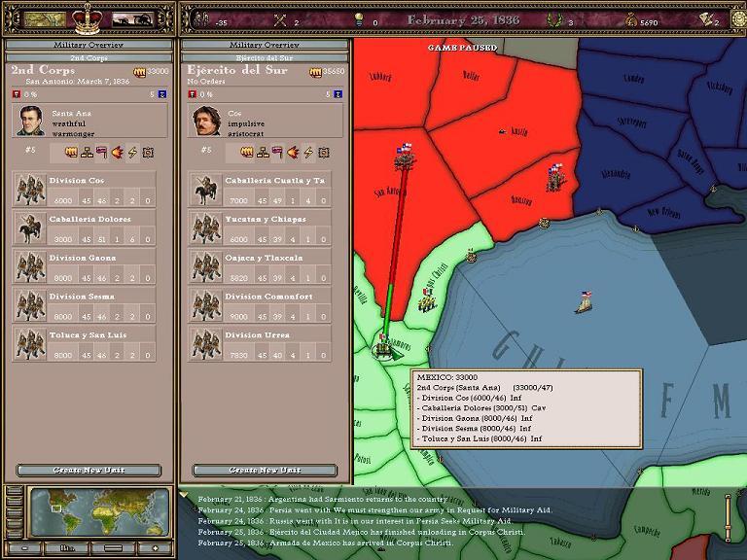Click the round emblem at the top-right corner

coord(739,19)
